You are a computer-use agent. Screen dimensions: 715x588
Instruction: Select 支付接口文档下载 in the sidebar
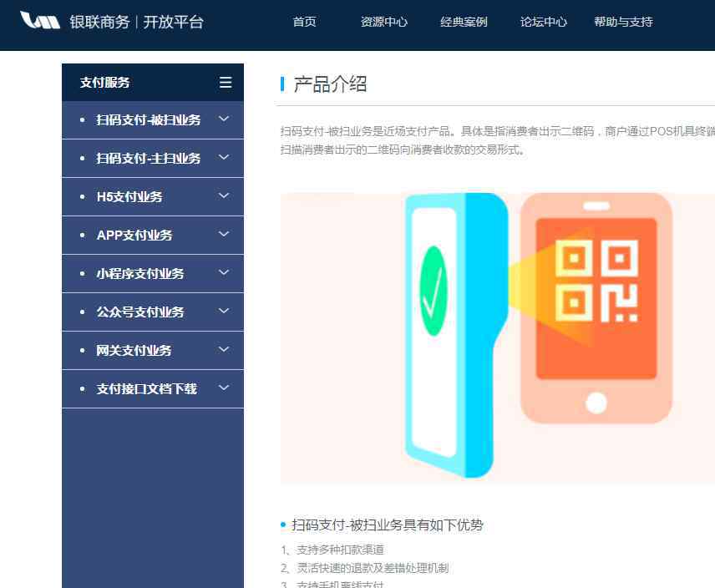click(153, 389)
